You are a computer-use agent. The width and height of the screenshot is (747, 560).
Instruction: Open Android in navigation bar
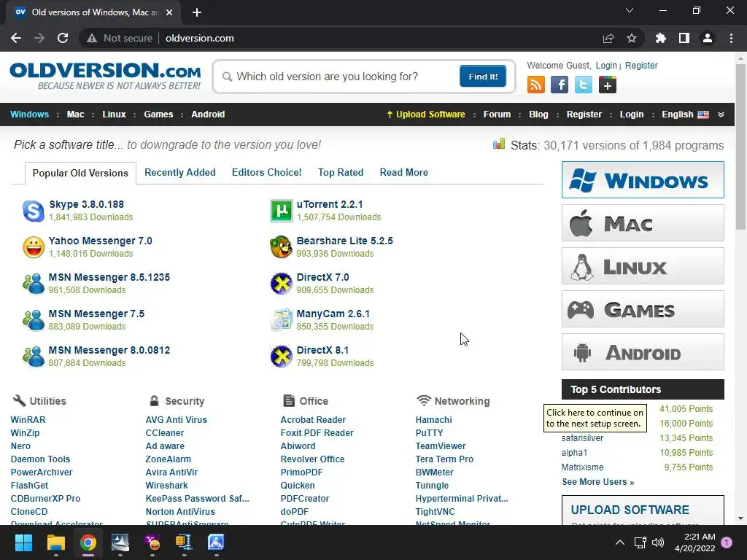point(208,114)
